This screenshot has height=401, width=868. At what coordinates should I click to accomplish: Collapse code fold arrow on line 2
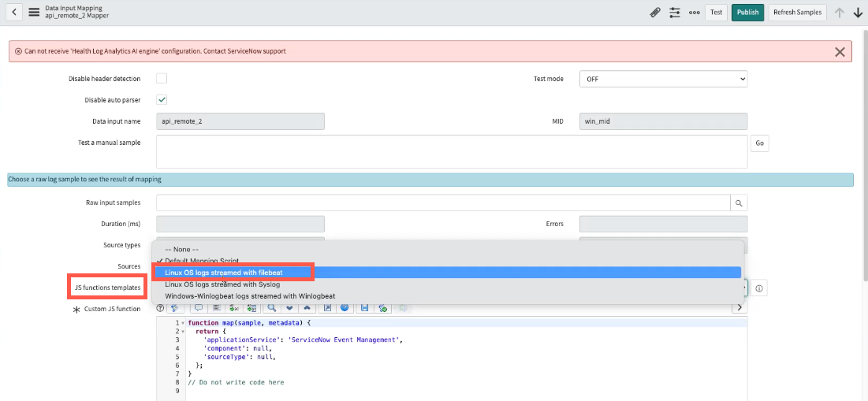click(183, 332)
